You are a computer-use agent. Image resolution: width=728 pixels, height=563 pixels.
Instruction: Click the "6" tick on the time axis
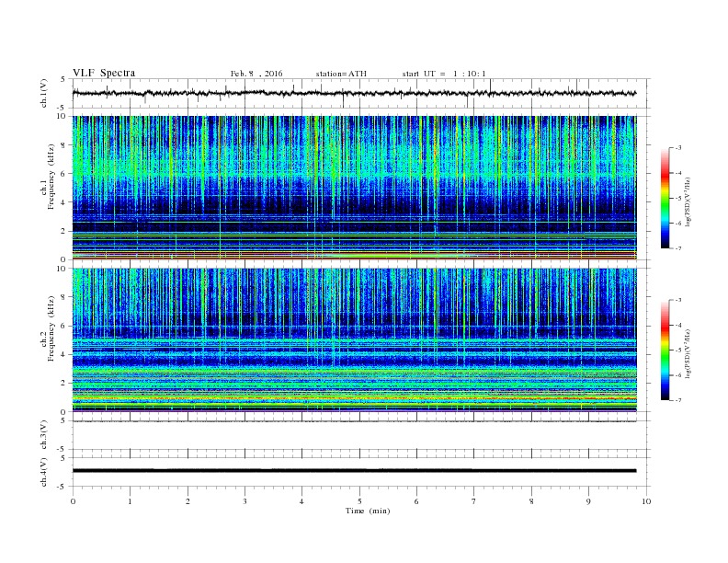click(416, 501)
